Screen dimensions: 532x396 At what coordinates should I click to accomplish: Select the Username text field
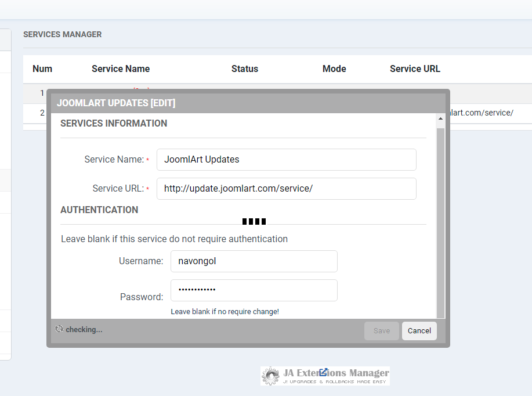click(x=254, y=261)
